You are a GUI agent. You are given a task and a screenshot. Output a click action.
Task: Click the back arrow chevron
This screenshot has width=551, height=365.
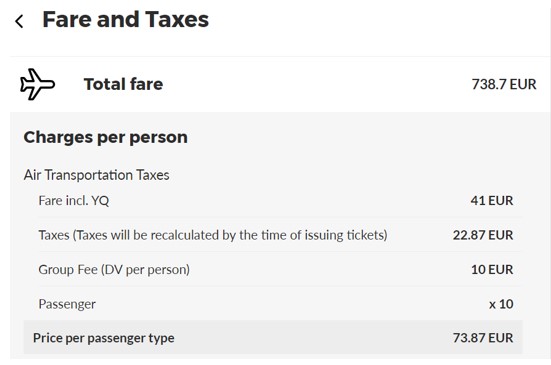(19, 21)
